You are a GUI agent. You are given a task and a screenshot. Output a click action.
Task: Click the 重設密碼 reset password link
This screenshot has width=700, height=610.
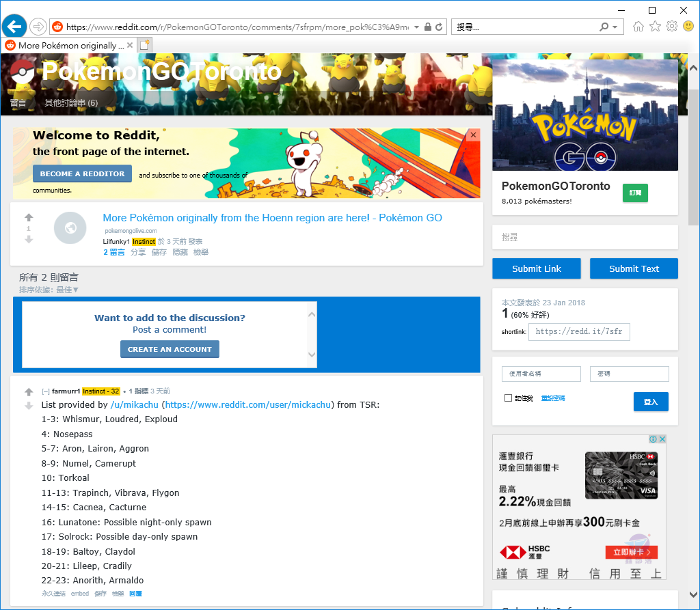coord(553,398)
